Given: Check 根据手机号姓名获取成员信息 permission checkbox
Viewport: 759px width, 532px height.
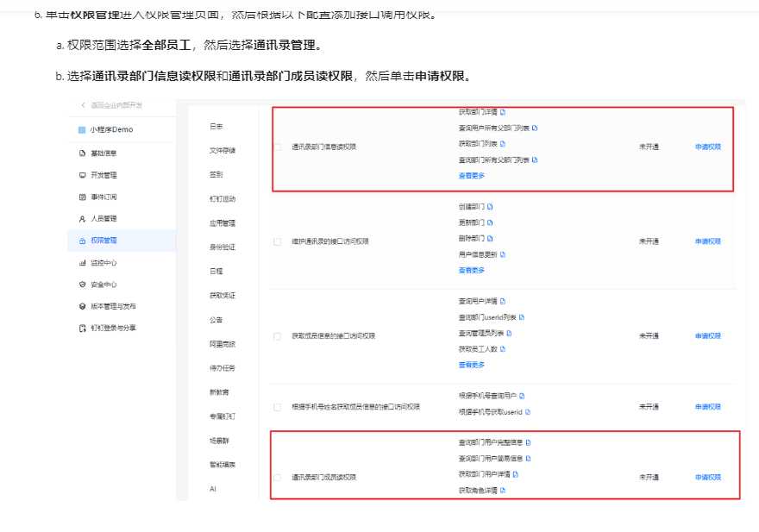Looking at the screenshot, I should coord(278,407).
